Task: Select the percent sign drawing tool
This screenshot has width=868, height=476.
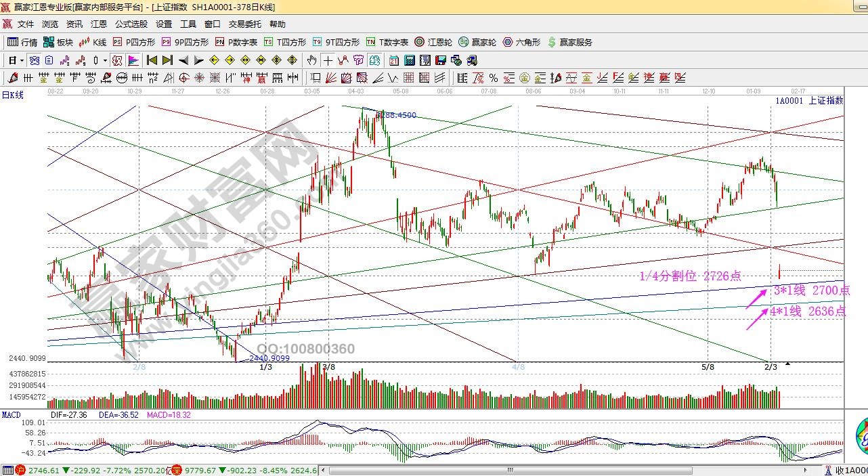Action: click(x=493, y=78)
